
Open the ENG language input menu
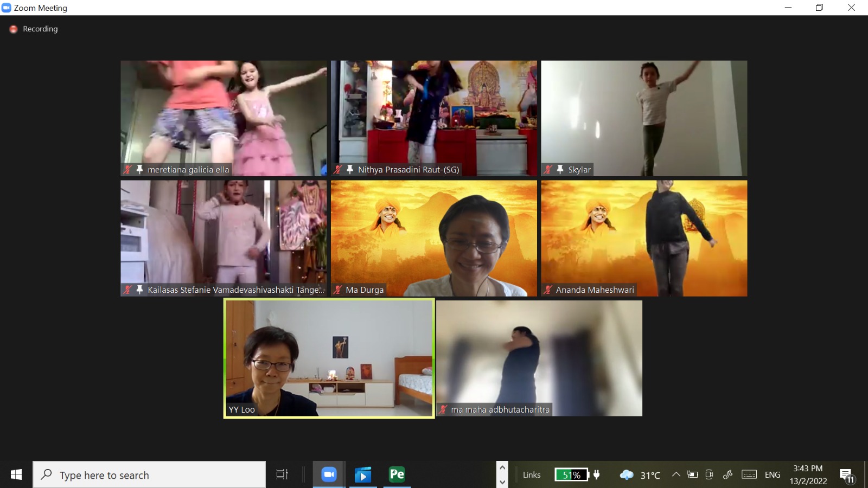tap(772, 474)
